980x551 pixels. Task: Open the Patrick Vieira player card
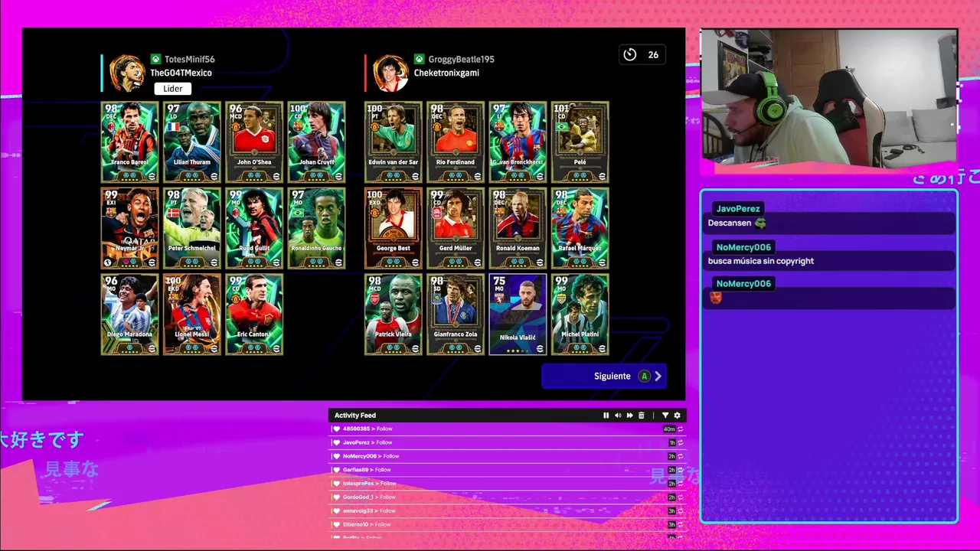(x=394, y=314)
